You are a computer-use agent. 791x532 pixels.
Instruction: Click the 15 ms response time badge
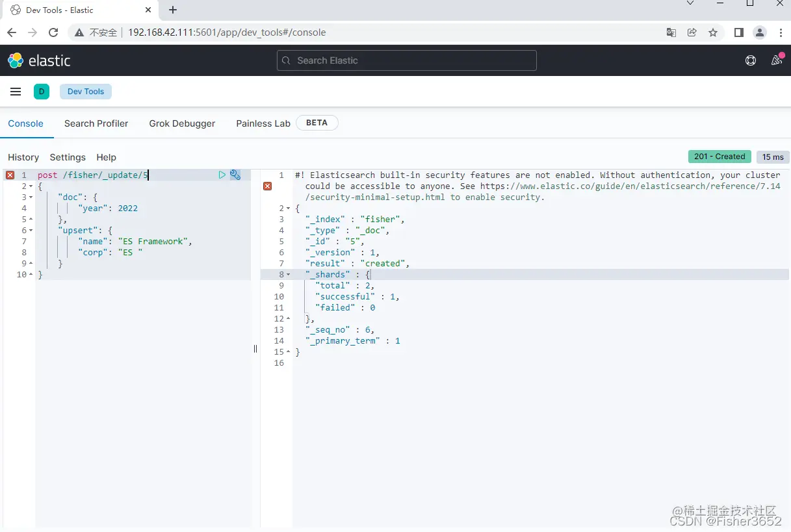(x=773, y=157)
